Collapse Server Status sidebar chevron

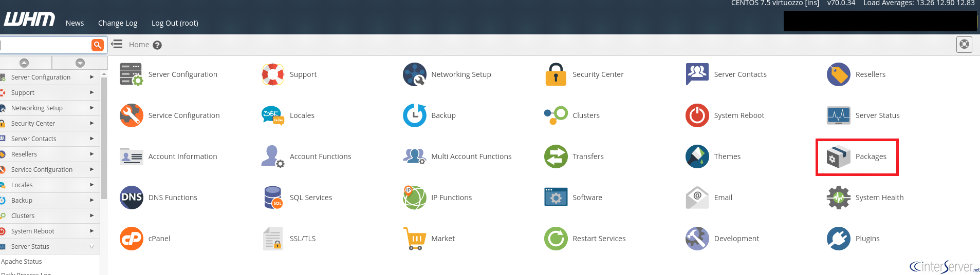[x=91, y=246]
